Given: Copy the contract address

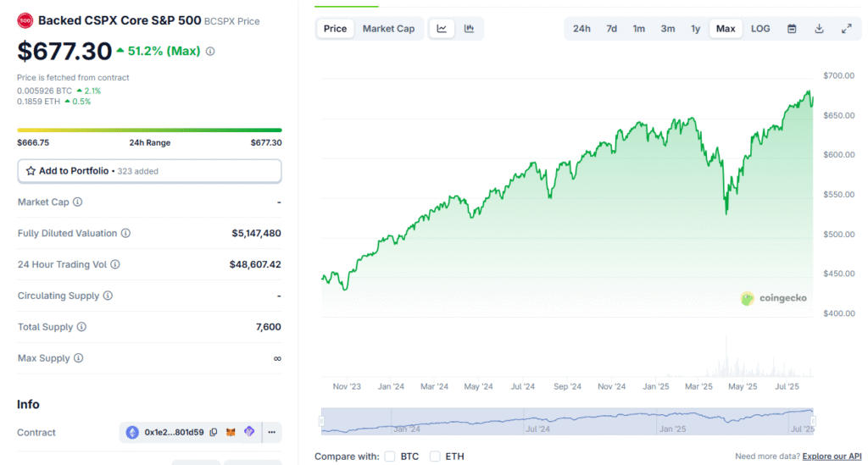Looking at the screenshot, I should pos(214,432).
